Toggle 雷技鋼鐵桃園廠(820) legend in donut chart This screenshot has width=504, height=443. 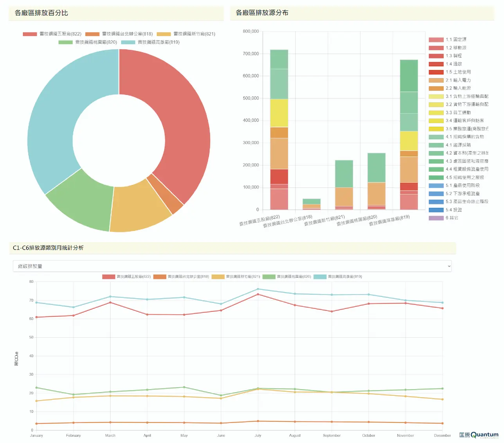pyautogui.click(x=88, y=42)
